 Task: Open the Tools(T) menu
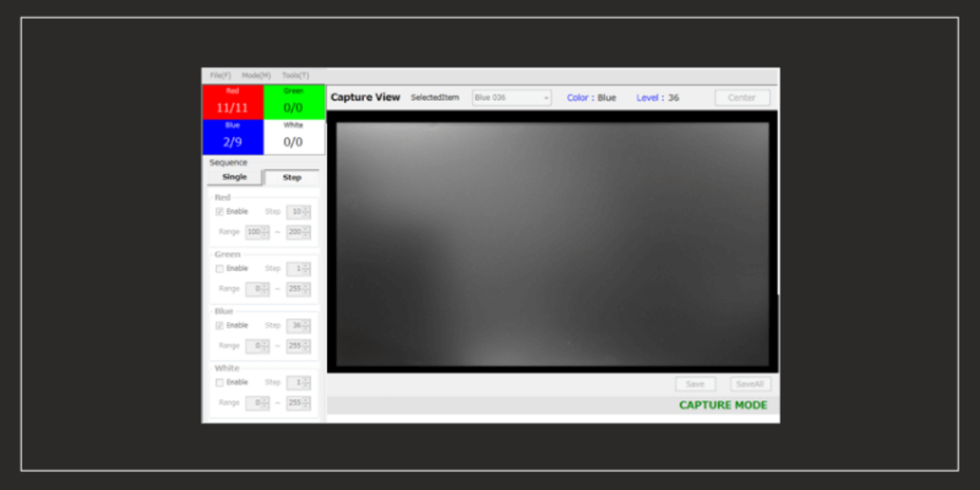(x=295, y=75)
